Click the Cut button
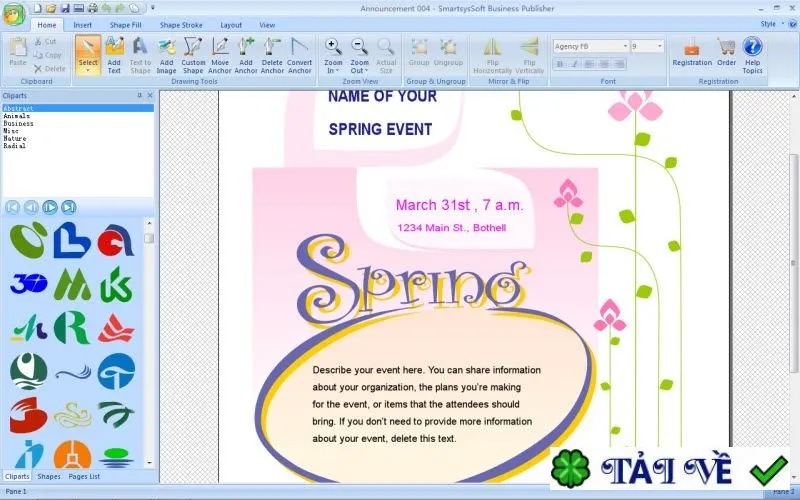The image size is (800, 500). point(45,41)
